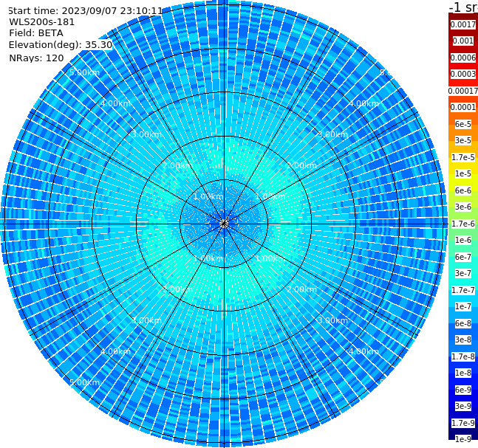Screen dimensions: 478x448
Task: Select the 0.0001 colorbar label
Action: pyautogui.click(x=462, y=107)
